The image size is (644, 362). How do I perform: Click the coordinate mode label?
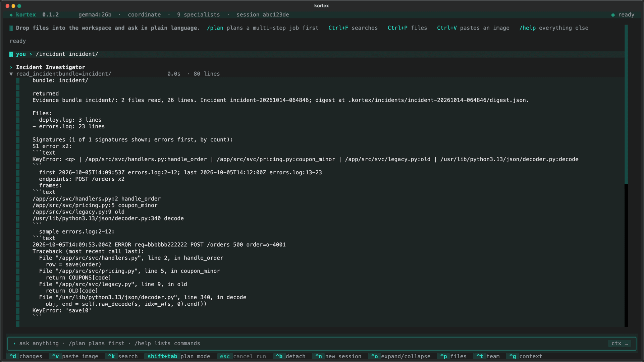[x=144, y=15]
